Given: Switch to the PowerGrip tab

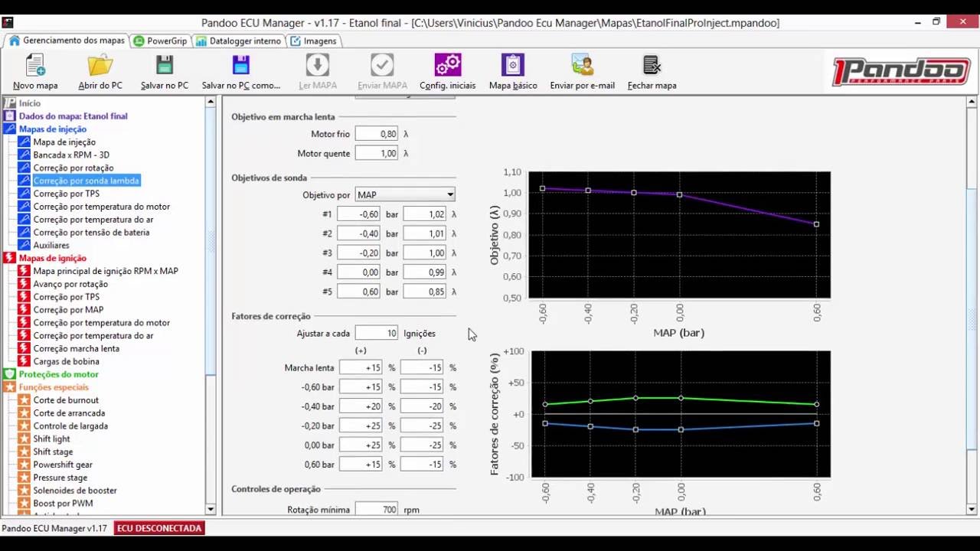Looking at the screenshot, I should click(x=160, y=41).
